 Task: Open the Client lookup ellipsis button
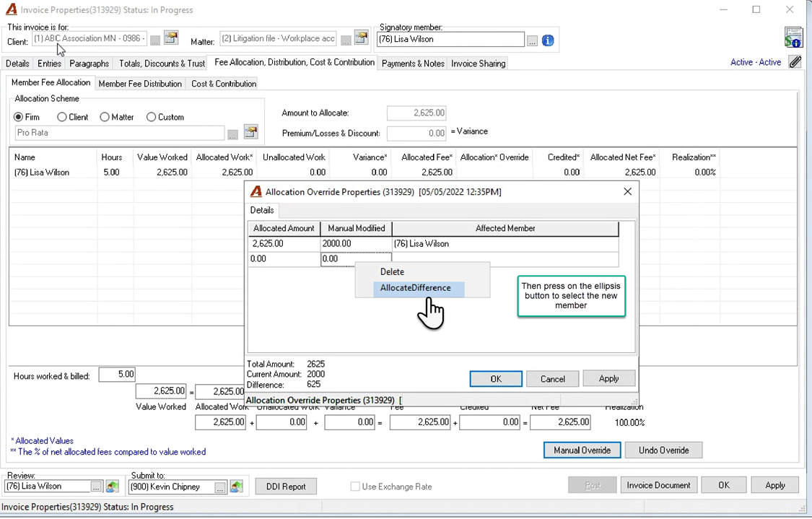pos(155,40)
